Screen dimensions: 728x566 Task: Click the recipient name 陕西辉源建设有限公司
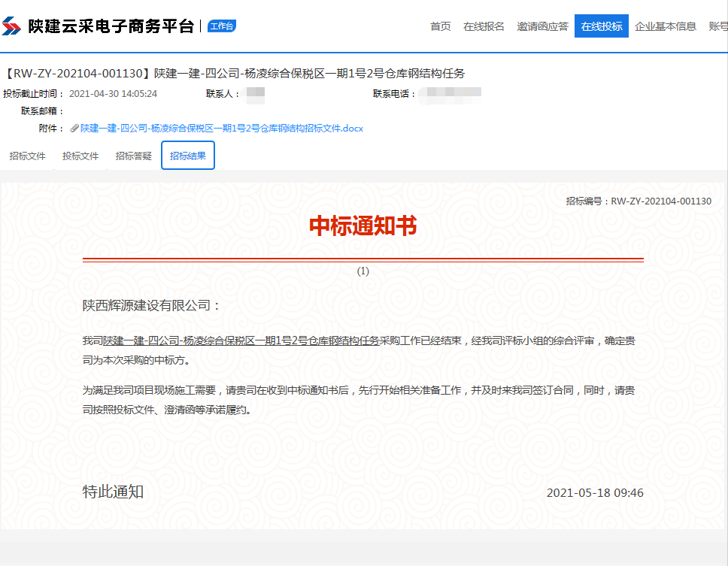pos(151,306)
